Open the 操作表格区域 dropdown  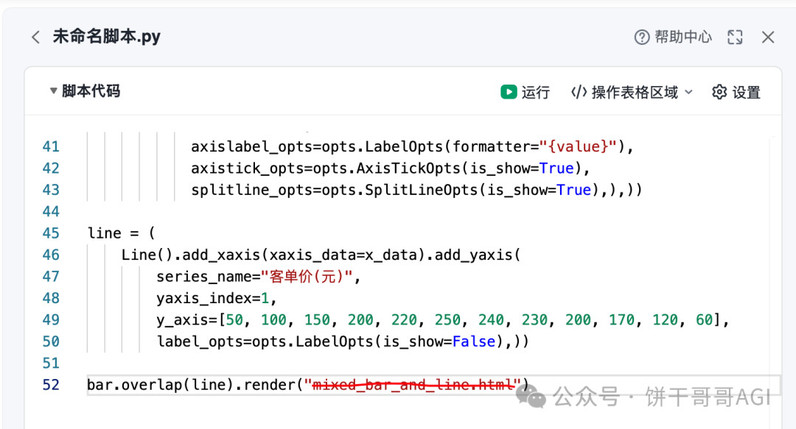pyautogui.click(x=632, y=92)
